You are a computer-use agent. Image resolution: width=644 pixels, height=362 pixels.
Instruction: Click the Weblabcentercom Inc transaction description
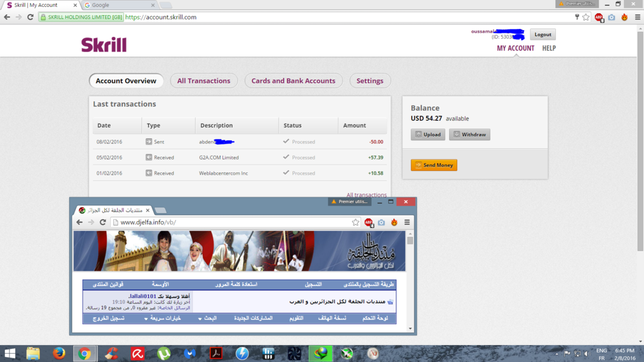[223, 173]
